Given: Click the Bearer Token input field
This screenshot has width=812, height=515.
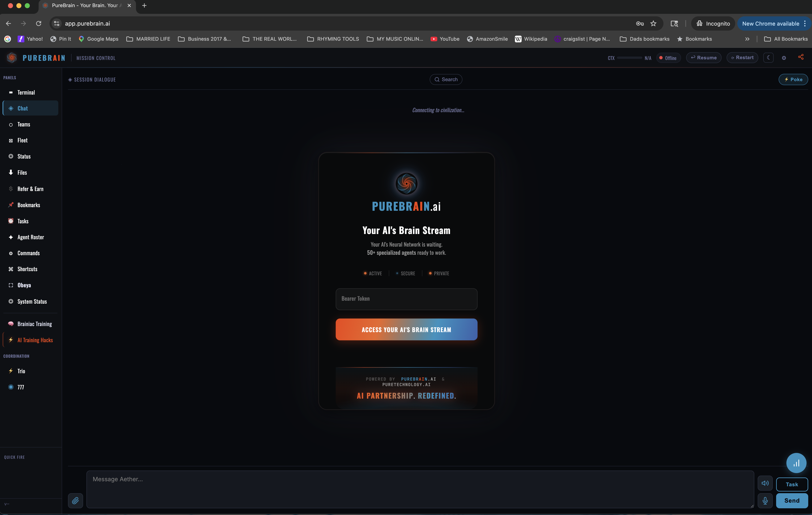Looking at the screenshot, I should coord(406,299).
